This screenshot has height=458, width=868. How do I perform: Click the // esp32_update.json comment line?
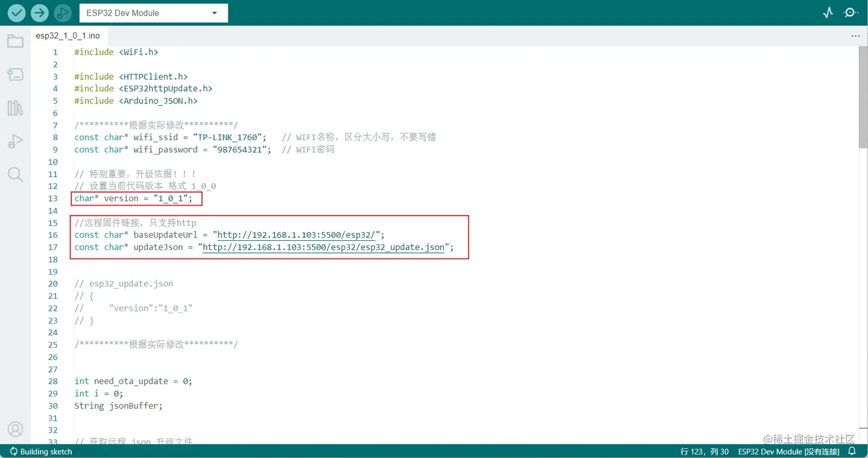(x=123, y=283)
